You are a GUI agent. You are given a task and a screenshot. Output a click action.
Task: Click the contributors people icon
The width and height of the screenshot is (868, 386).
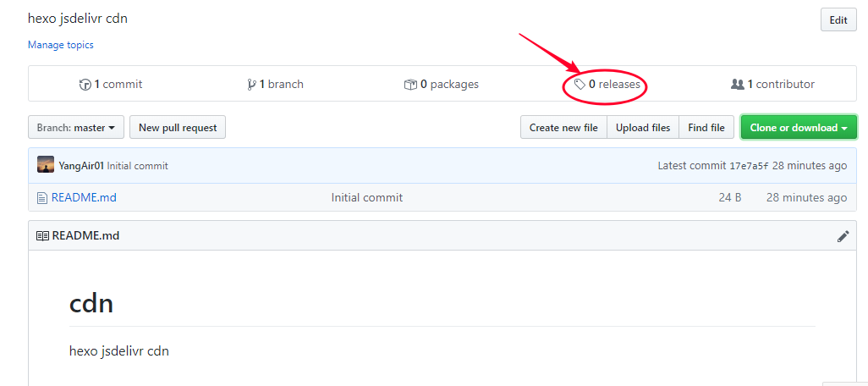(737, 85)
